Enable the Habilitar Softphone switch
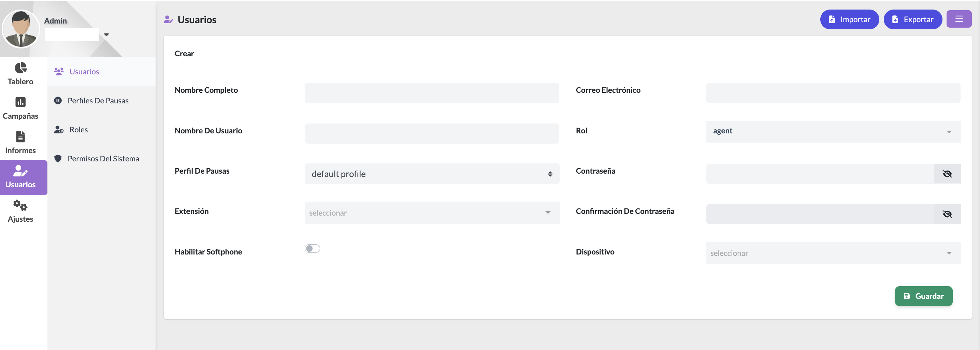Image resolution: width=980 pixels, height=350 pixels. pyautogui.click(x=312, y=248)
